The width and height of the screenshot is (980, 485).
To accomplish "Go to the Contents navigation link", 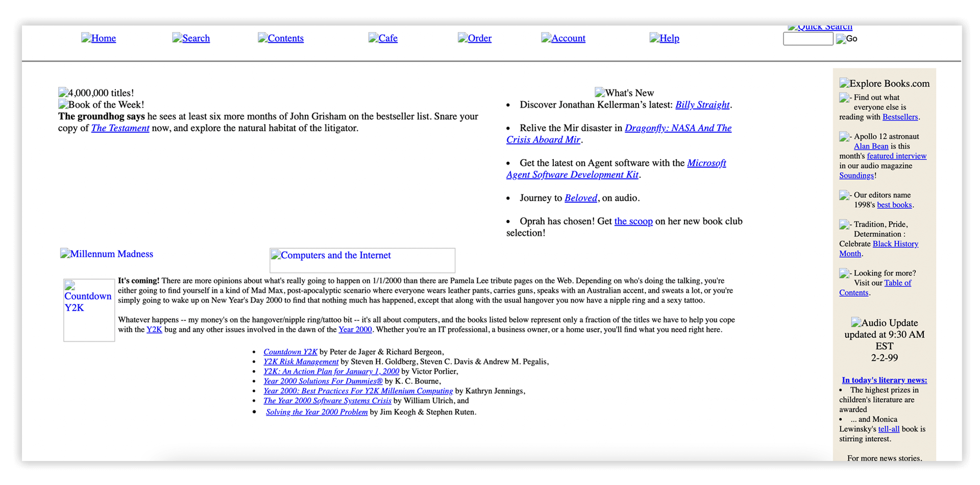I will [x=281, y=38].
